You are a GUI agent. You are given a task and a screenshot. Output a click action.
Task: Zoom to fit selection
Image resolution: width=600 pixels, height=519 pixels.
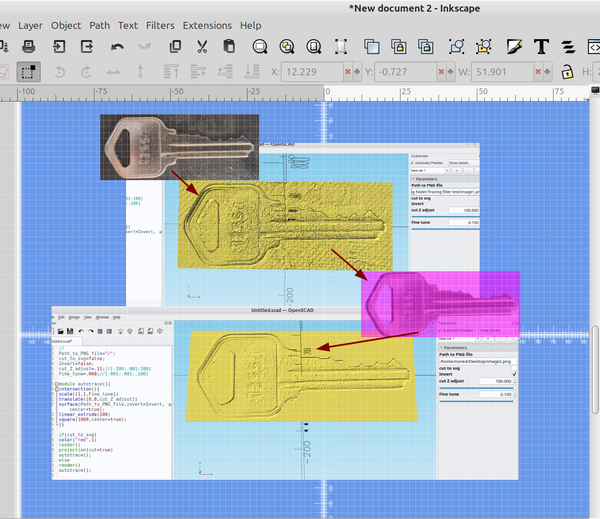click(260, 47)
